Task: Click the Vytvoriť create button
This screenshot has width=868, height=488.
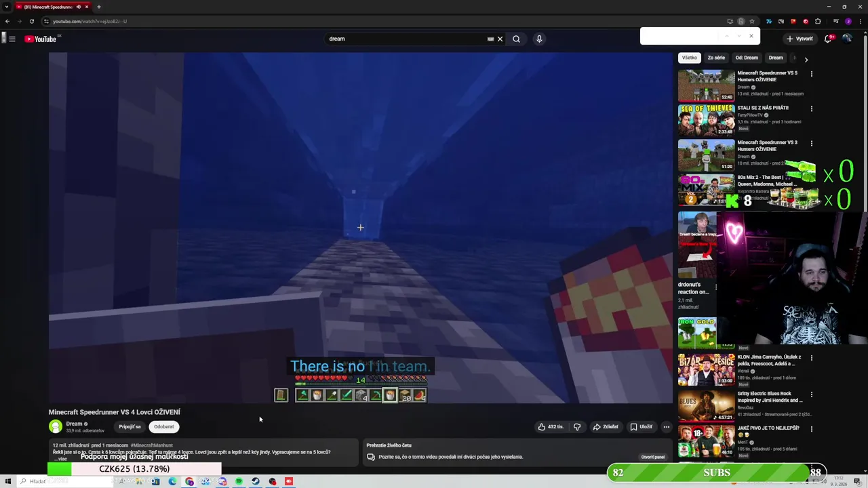Action: [x=800, y=39]
